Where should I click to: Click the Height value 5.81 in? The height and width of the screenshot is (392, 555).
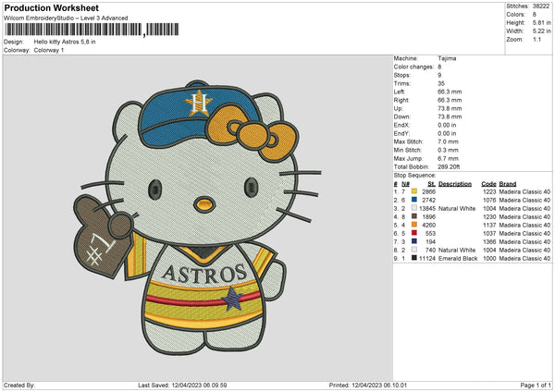pos(541,22)
